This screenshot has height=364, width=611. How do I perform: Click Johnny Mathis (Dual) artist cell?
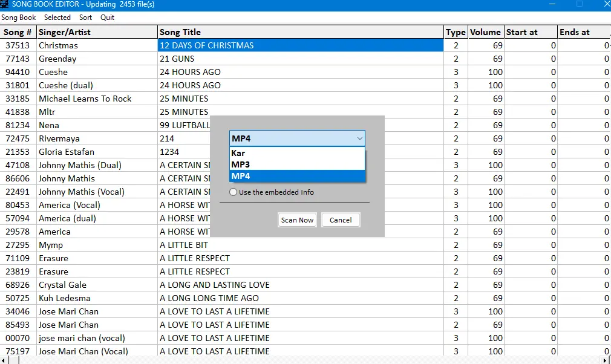97,165
